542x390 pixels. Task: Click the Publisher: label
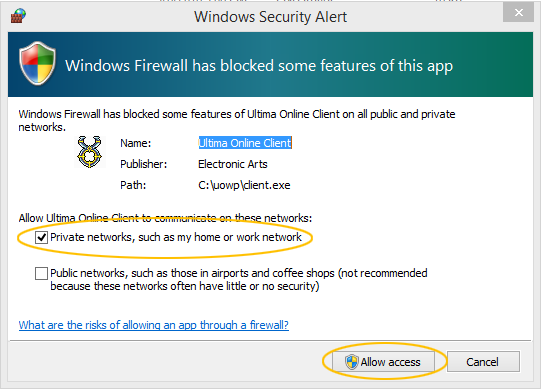point(143,164)
